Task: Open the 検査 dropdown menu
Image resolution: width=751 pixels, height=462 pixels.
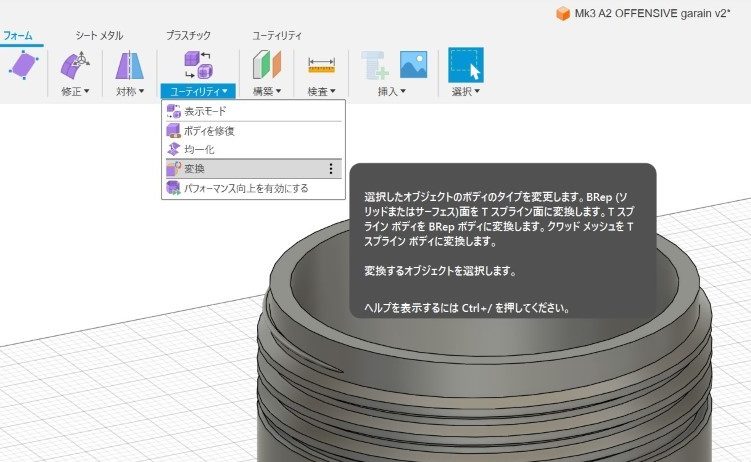Action: point(321,92)
